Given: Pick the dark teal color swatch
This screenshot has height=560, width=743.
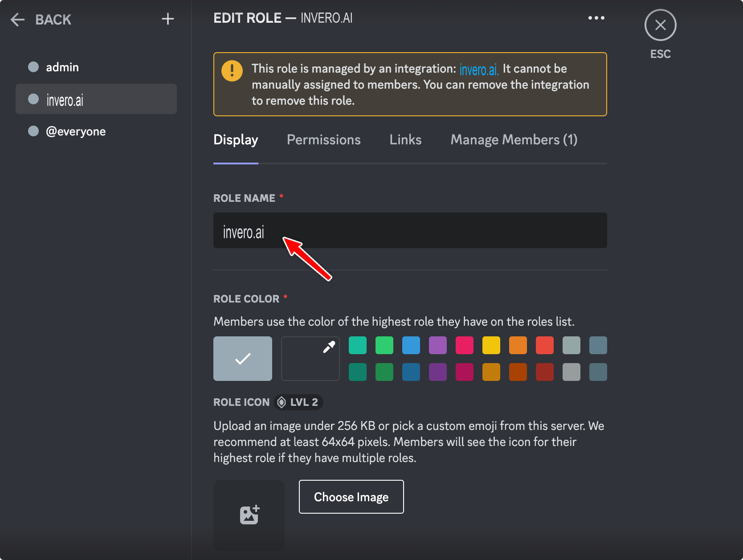Looking at the screenshot, I should pos(358,372).
